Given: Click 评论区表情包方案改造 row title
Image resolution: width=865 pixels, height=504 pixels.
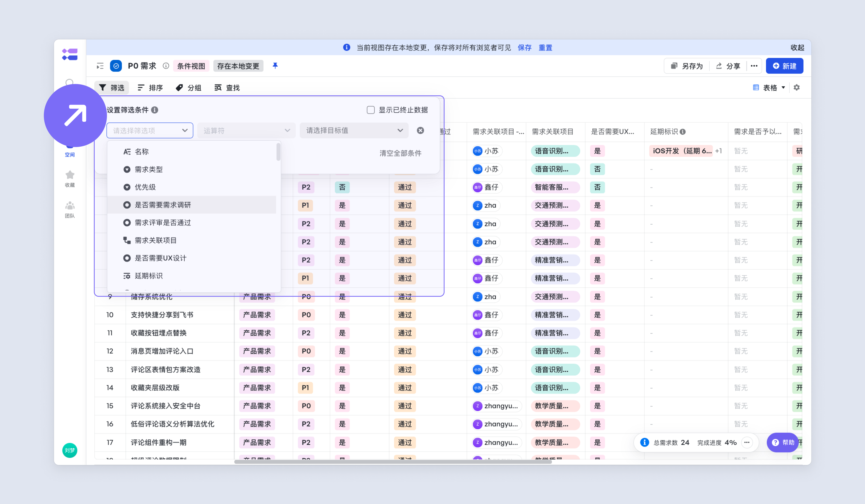Looking at the screenshot, I should click(x=165, y=369).
